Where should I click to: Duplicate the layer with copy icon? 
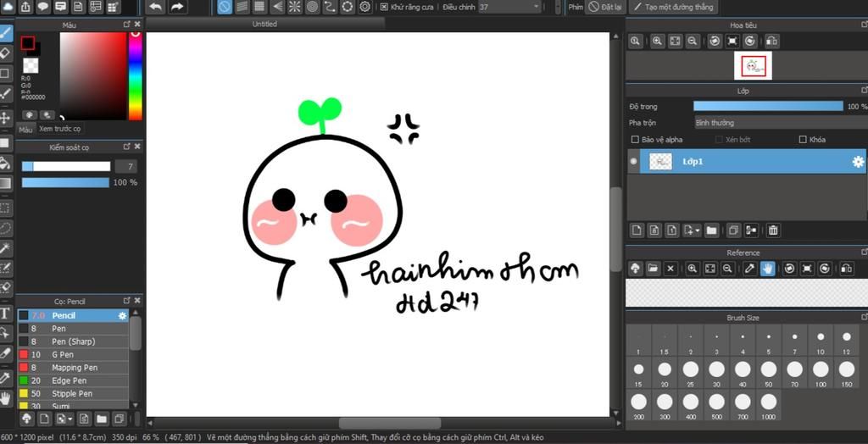point(734,230)
